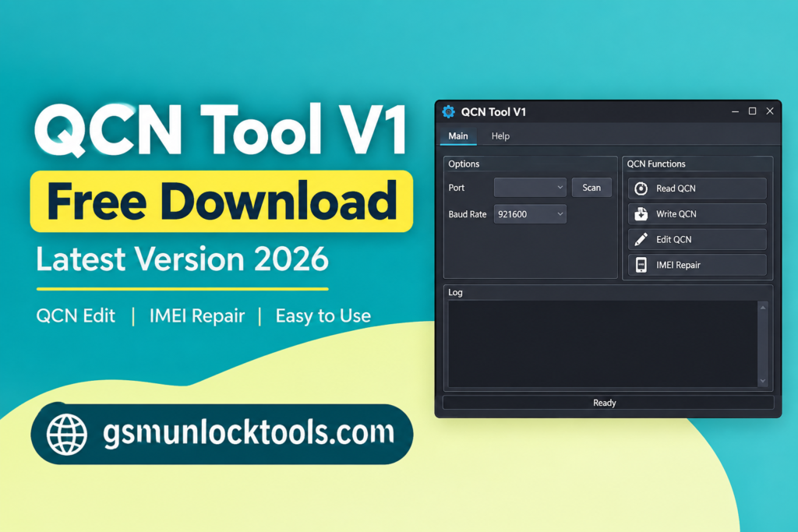
Task: Click the IMEI Repair feature text on banner
Action: click(x=197, y=315)
